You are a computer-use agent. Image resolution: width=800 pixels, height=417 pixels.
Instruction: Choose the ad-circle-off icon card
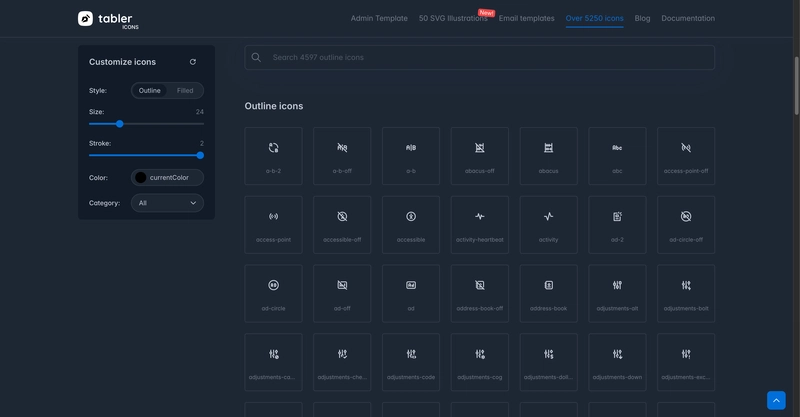(x=686, y=225)
